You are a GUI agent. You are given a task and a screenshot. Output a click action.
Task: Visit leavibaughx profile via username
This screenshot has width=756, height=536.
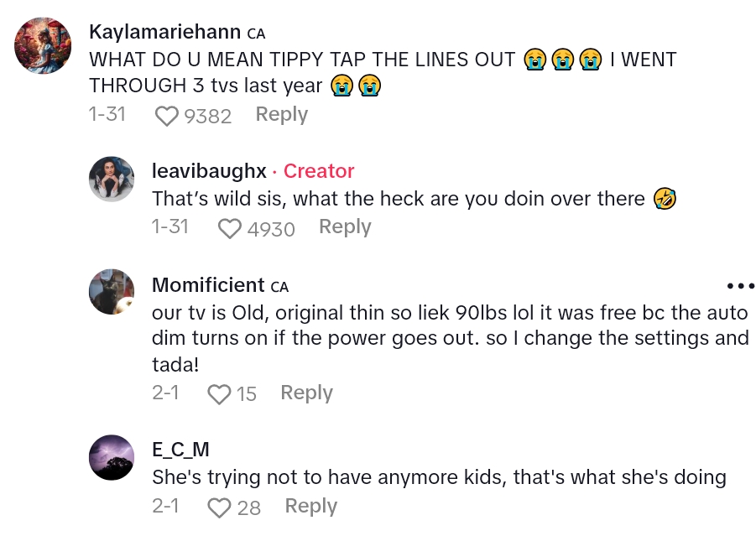(209, 171)
